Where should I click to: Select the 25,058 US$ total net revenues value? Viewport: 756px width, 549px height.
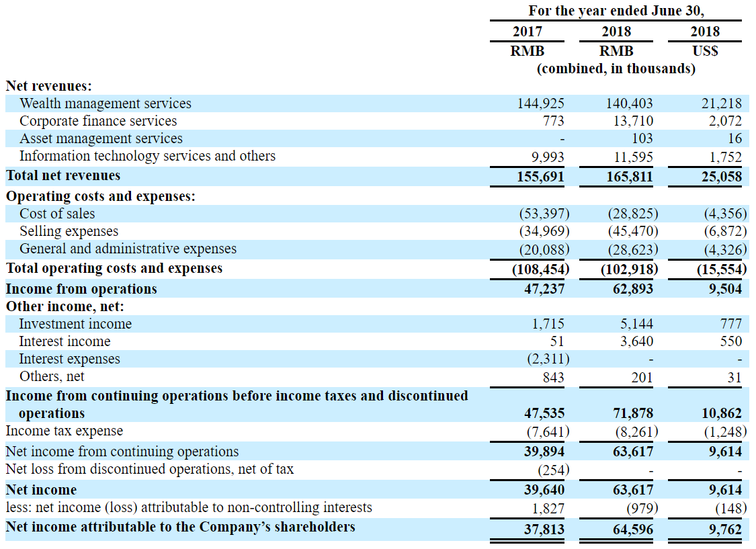720,177
